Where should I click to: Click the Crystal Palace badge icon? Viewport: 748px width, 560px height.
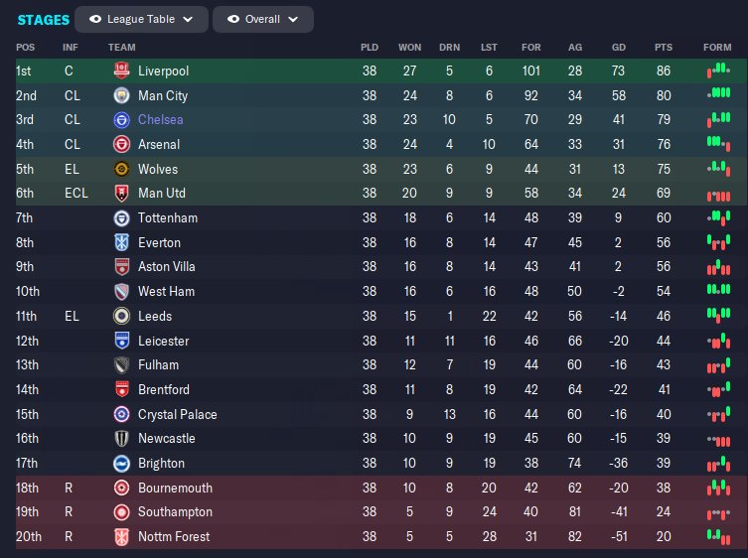pos(122,414)
